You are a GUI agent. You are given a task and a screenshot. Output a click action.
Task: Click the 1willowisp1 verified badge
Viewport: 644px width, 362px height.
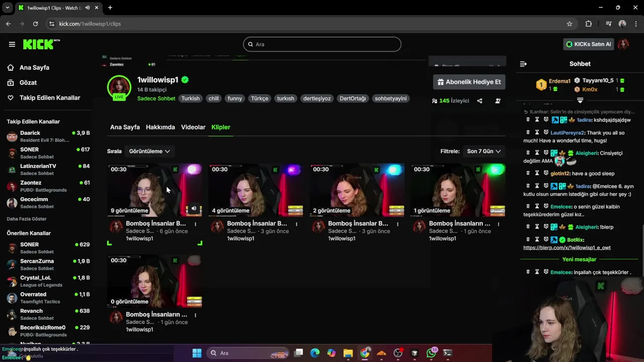click(x=185, y=80)
